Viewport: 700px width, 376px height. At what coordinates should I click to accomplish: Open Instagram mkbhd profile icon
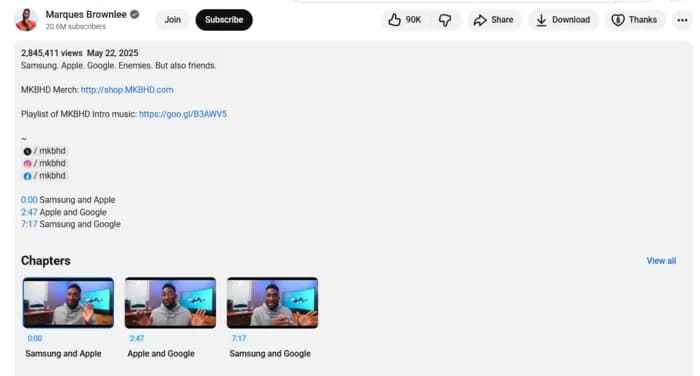27,164
